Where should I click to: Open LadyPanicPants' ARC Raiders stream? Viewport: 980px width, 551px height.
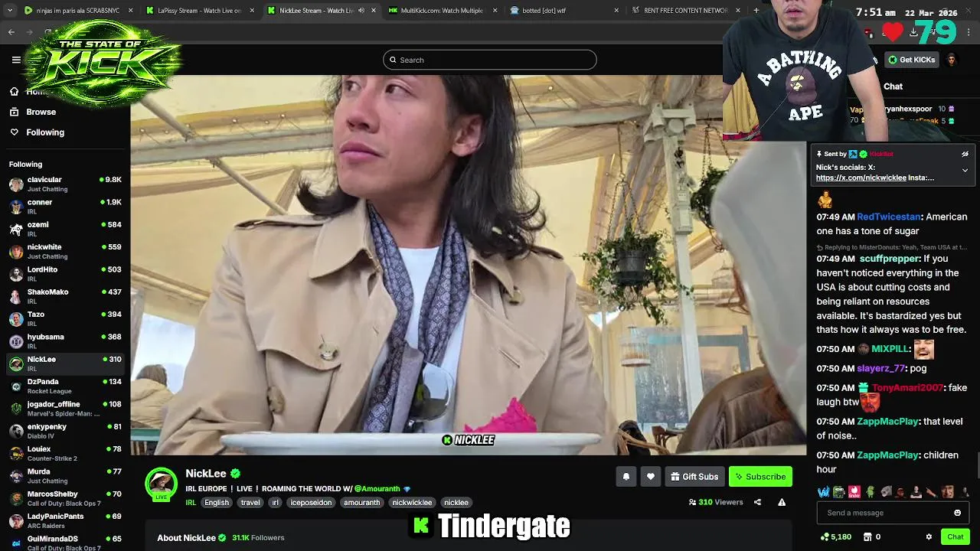(65, 520)
